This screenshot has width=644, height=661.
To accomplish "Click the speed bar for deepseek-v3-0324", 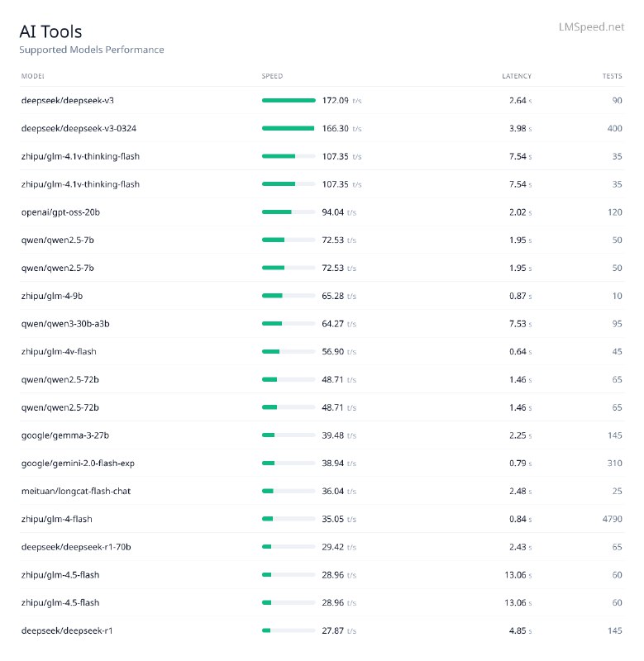I will pyautogui.click(x=287, y=128).
